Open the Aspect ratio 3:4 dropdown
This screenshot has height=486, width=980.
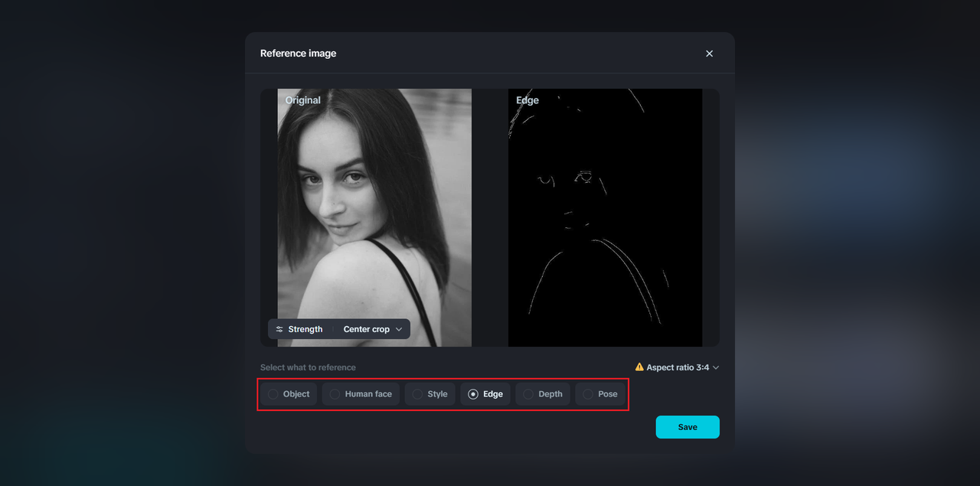(677, 367)
